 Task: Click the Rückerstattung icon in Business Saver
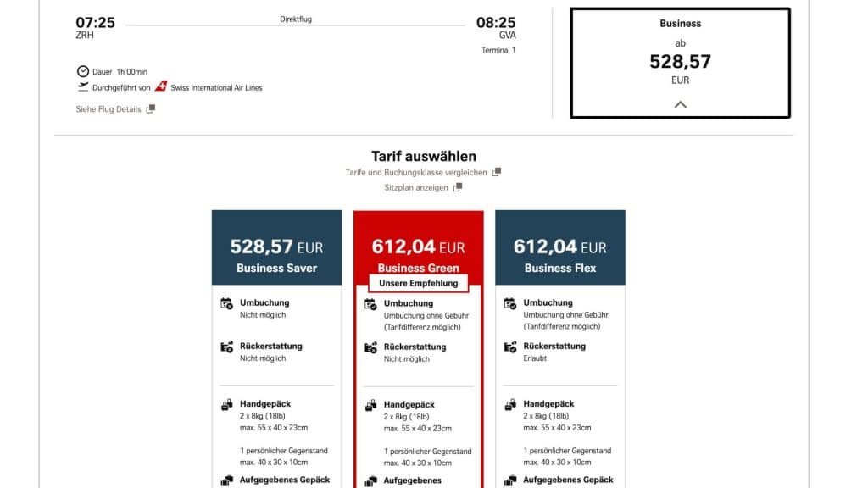[226, 347]
